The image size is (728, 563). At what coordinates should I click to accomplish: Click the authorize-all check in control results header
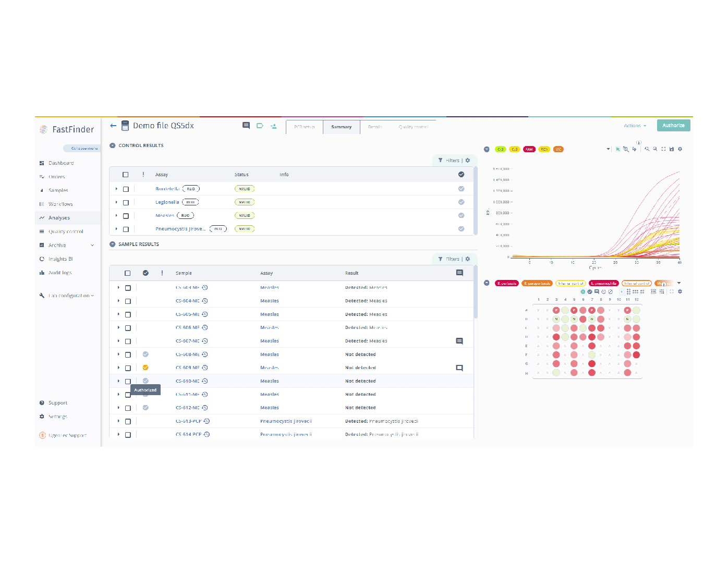click(x=461, y=175)
